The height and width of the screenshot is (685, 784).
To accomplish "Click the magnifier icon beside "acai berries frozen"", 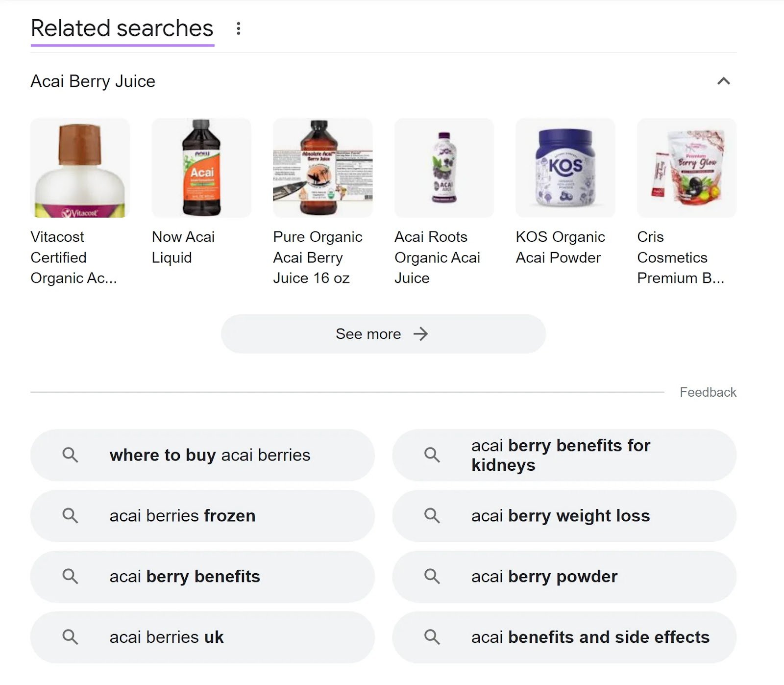I will 72,516.
